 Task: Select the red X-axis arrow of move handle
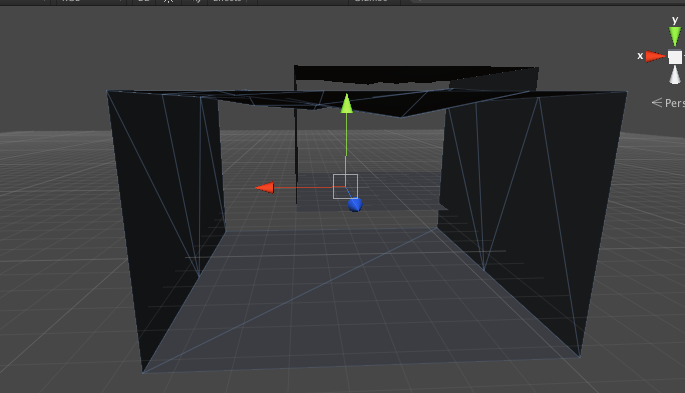click(265, 188)
